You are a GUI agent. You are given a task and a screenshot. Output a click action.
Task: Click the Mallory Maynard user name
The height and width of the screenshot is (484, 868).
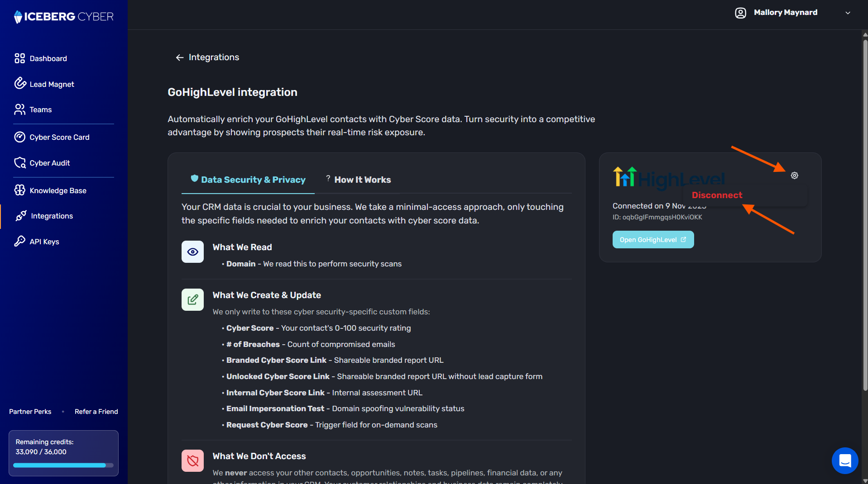click(x=785, y=13)
